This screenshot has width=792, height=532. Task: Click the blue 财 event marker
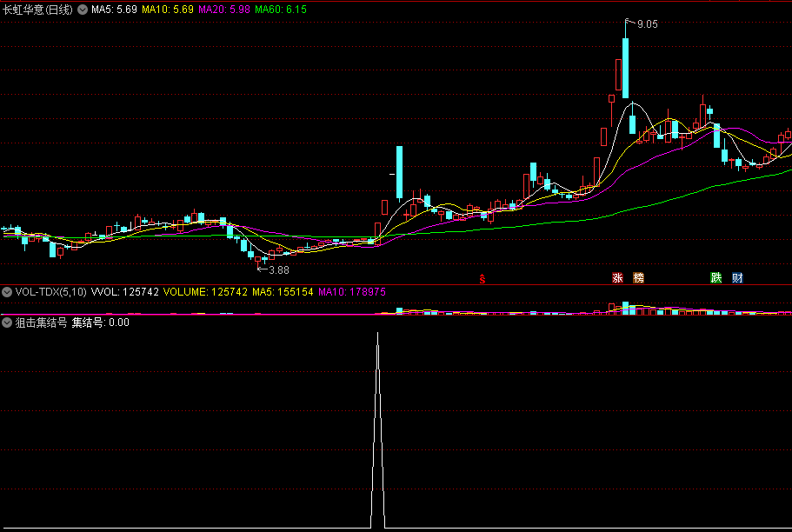tap(737, 277)
